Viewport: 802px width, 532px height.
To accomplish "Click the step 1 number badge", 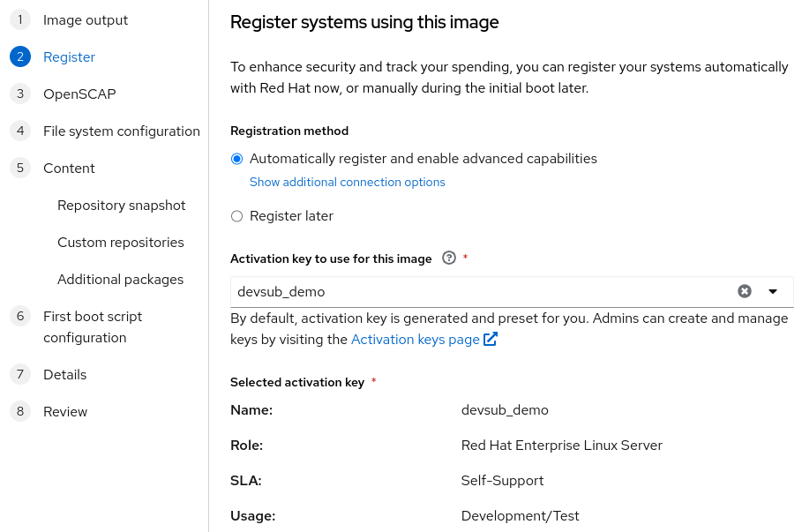I will (20, 19).
